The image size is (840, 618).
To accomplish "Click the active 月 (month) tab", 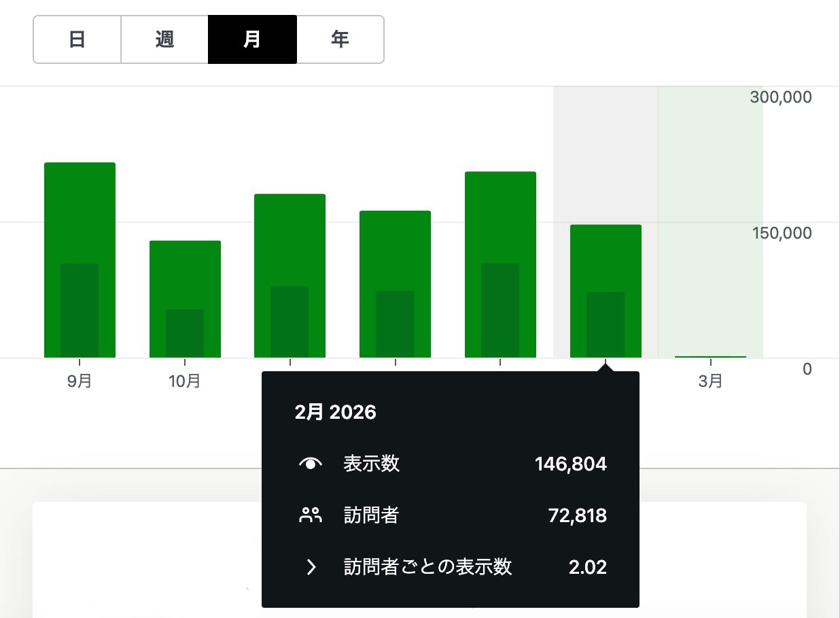I will click(252, 39).
